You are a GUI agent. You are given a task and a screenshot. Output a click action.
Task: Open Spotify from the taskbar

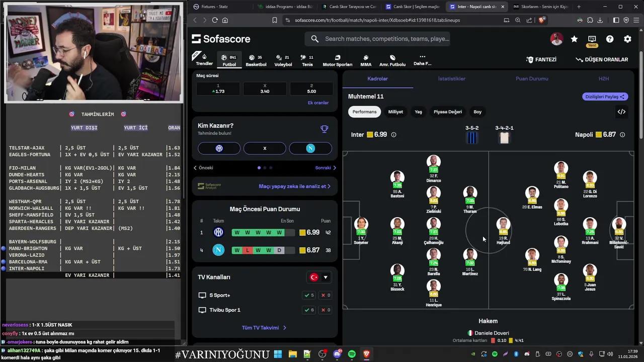click(352, 354)
